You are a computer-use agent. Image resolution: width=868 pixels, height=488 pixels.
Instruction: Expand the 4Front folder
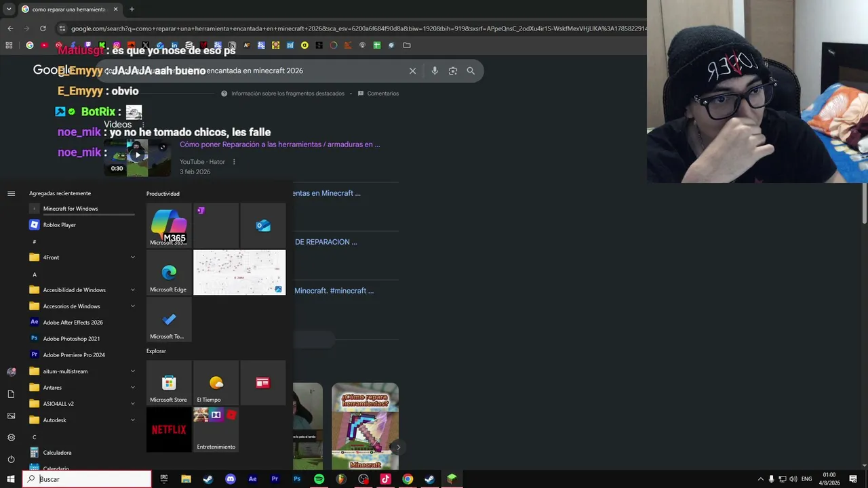pyautogui.click(x=81, y=258)
